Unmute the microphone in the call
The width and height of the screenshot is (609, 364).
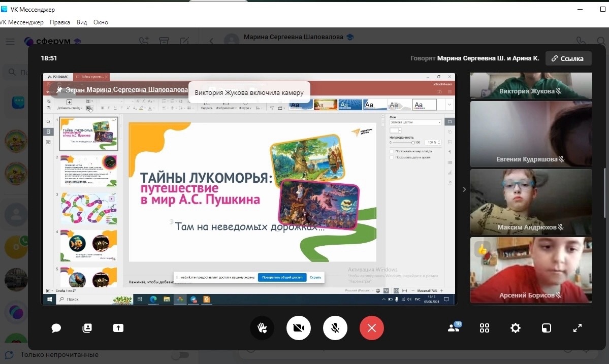click(335, 328)
